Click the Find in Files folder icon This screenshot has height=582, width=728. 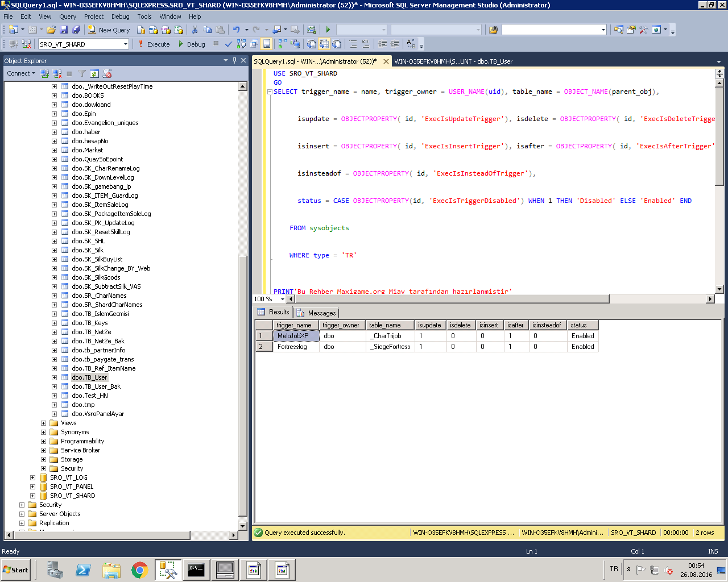(x=493, y=30)
